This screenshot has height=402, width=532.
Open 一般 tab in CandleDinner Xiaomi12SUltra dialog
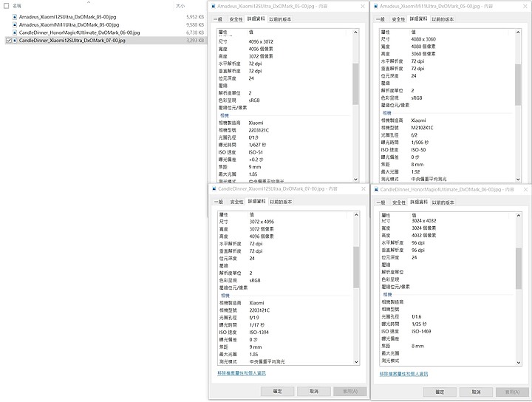coord(219,202)
